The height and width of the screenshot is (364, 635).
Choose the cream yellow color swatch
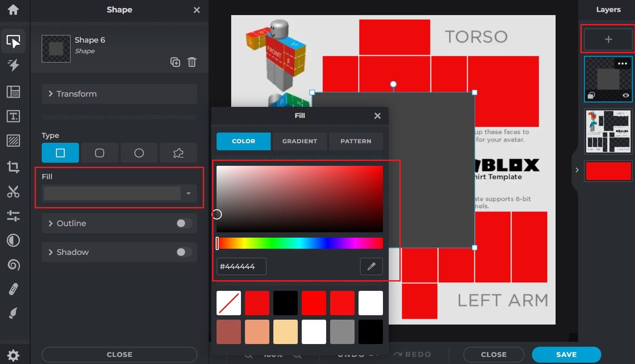pyautogui.click(x=285, y=332)
